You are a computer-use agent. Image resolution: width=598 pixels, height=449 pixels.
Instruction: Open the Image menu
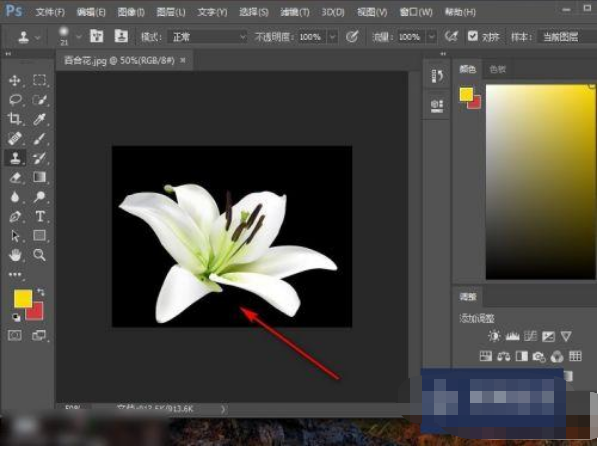click(x=131, y=12)
